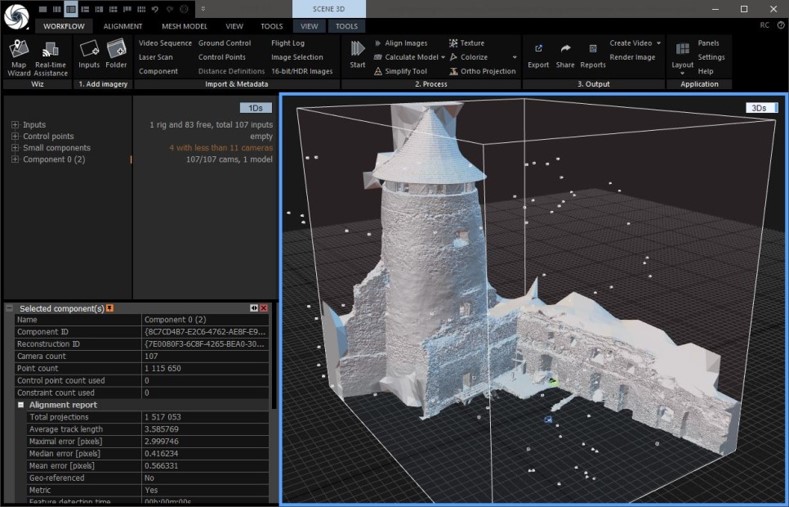Open Reports

[x=593, y=54]
